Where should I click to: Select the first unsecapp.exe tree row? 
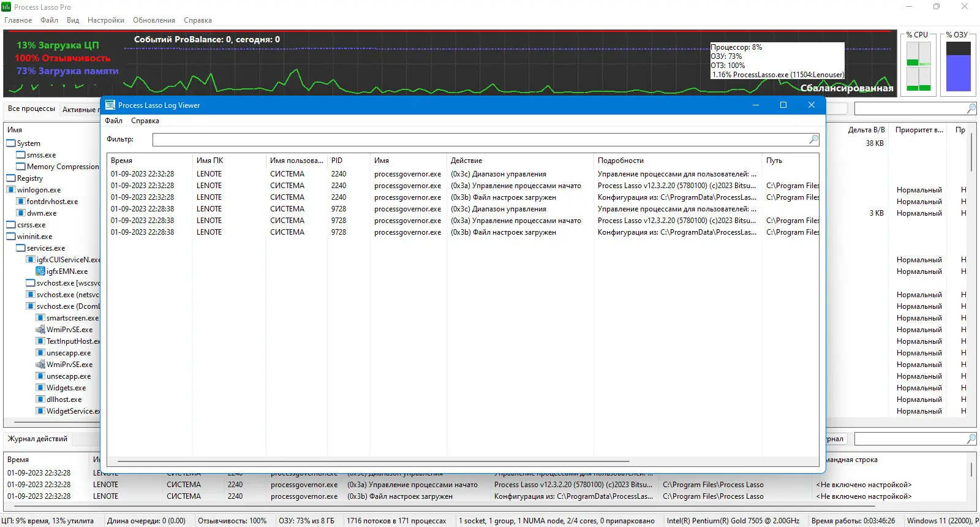(64, 353)
